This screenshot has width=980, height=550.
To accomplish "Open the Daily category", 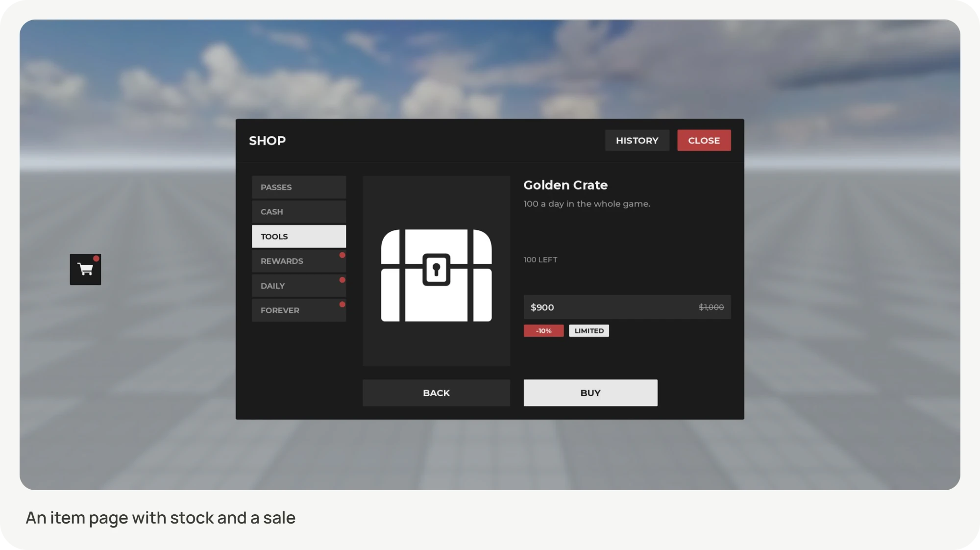I will (x=299, y=286).
